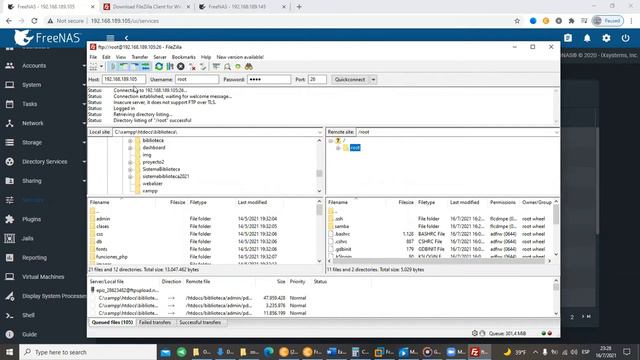This screenshot has height=360, width=640.
Task: Click the FreeNAS power icon
Action: click(625, 38)
